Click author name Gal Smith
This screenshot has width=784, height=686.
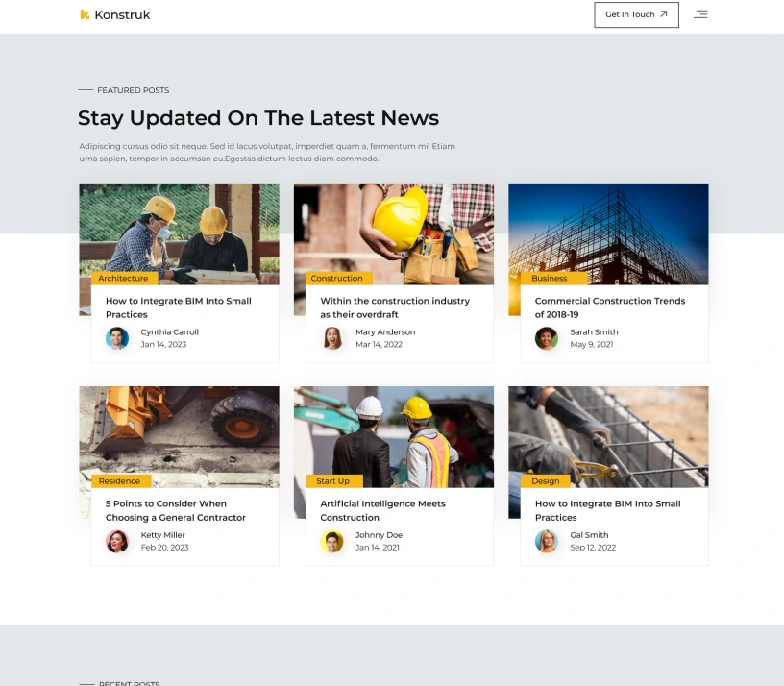pos(589,535)
